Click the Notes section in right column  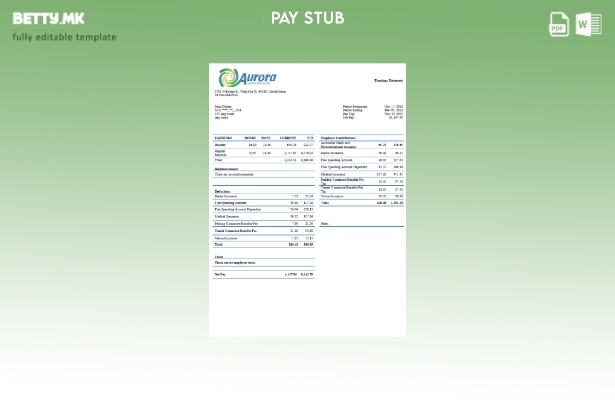(324, 223)
